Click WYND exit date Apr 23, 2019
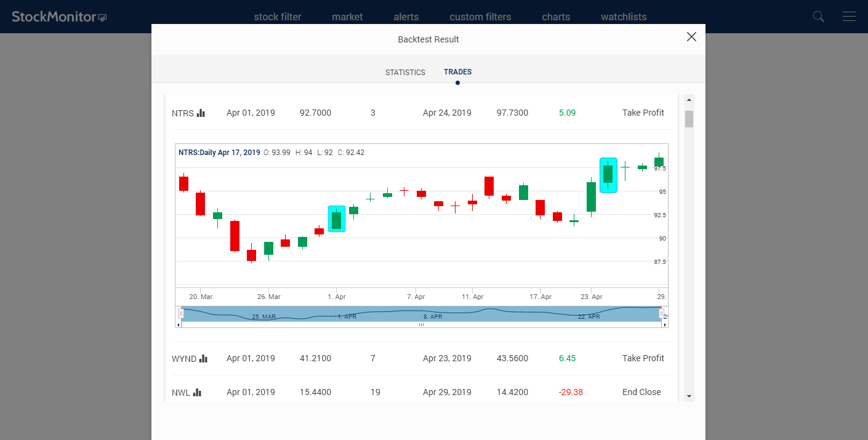This screenshot has height=440, width=868. coord(447,358)
